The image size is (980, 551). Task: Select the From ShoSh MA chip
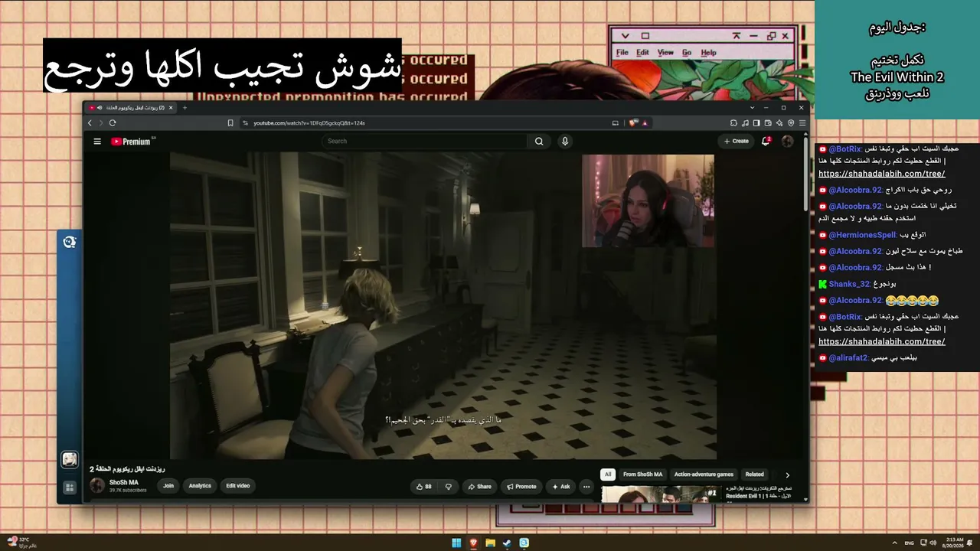[x=643, y=474]
